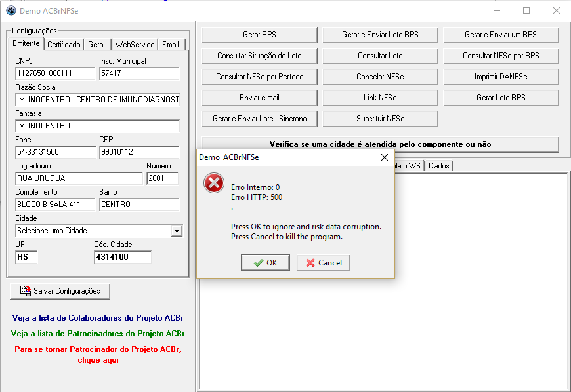
Task: Click the Fantasia input field
Action: coord(97,126)
